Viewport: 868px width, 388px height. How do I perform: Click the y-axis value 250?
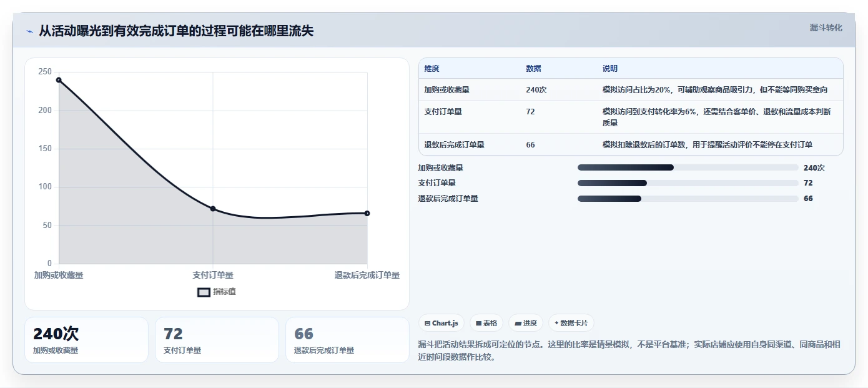pyautogui.click(x=45, y=72)
